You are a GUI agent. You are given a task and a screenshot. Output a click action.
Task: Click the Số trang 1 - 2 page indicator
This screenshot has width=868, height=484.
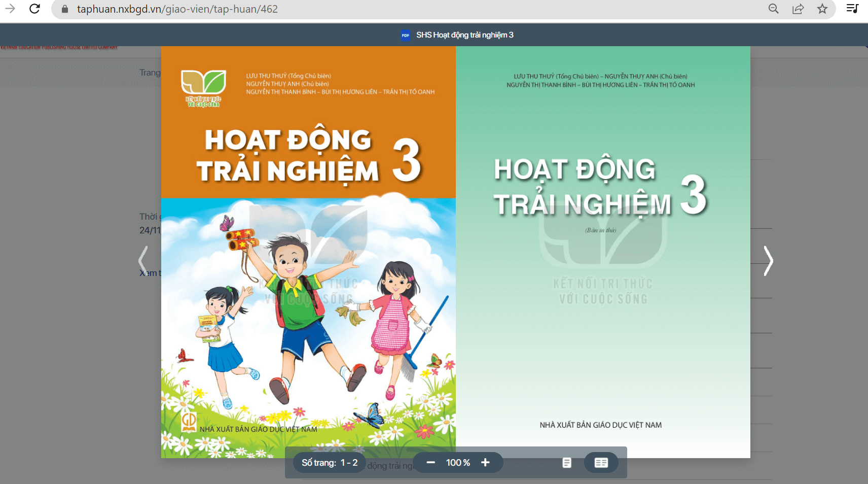click(x=330, y=463)
